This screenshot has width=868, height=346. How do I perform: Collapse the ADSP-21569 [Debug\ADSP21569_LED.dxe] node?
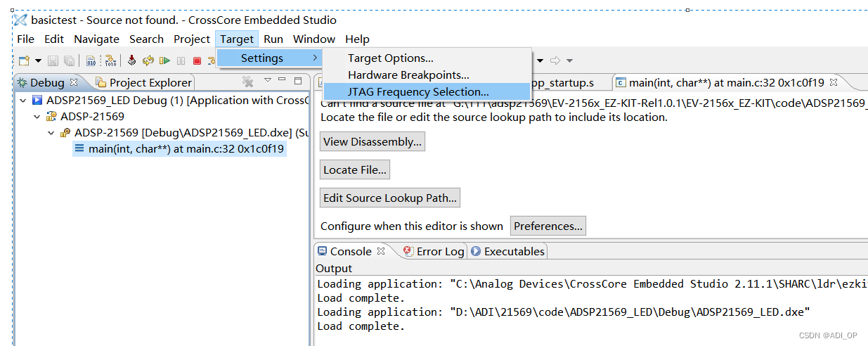pyautogui.click(x=51, y=132)
